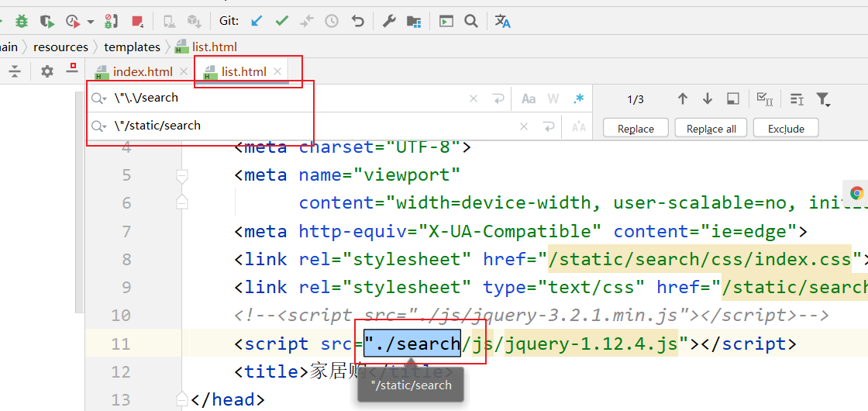This screenshot has height=411, width=868.
Task: Clear the replace field text
Action: pyautogui.click(x=524, y=126)
